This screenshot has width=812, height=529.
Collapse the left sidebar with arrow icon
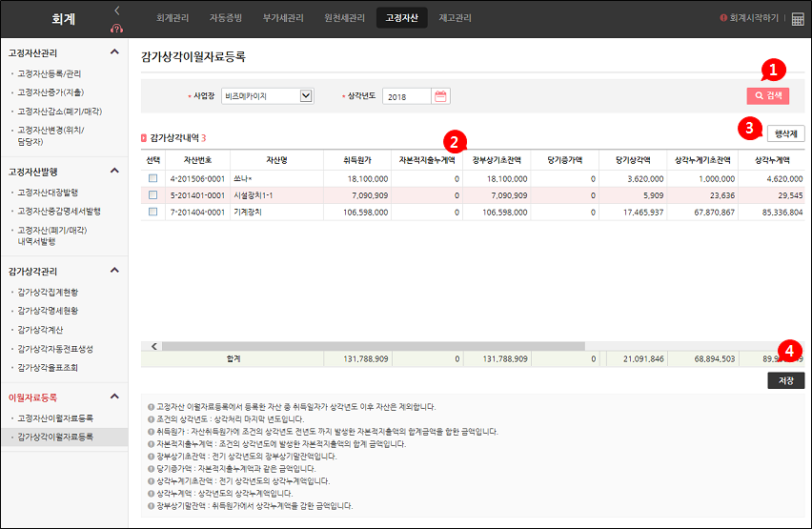pos(117,10)
